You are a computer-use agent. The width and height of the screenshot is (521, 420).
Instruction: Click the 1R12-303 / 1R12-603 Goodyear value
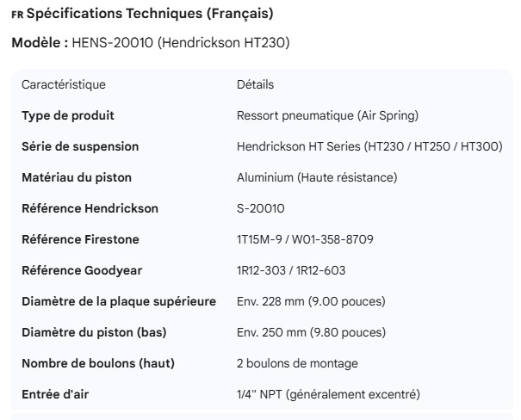pos(291,270)
